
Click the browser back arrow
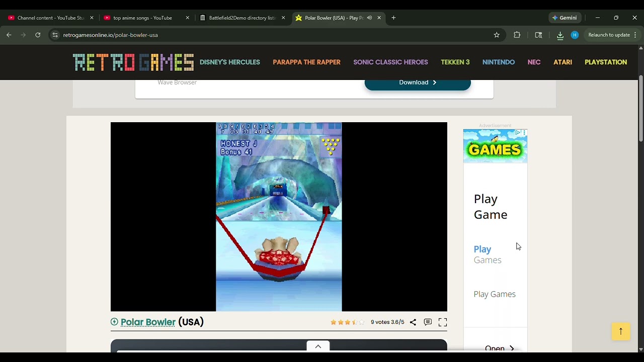(x=9, y=35)
